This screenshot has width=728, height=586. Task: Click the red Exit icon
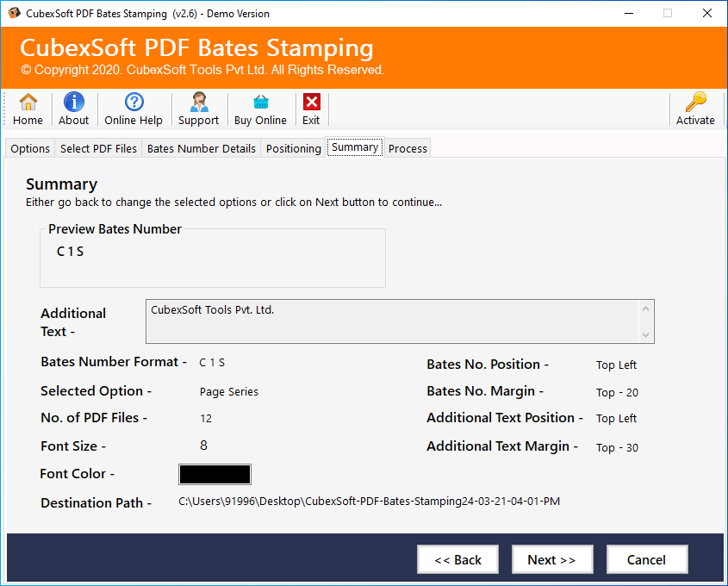click(x=311, y=103)
